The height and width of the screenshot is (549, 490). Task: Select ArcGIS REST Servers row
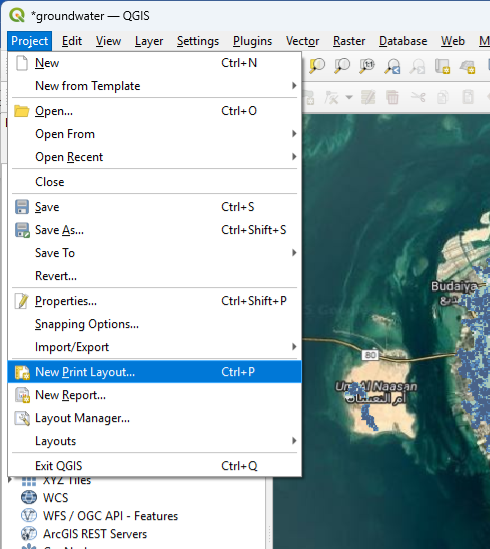(95, 534)
